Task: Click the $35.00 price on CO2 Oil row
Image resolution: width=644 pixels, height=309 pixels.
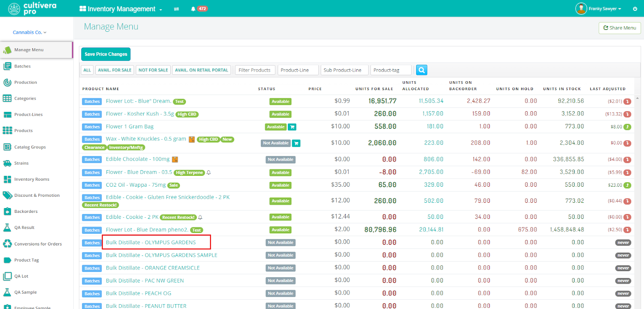Action: (x=341, y=185)
